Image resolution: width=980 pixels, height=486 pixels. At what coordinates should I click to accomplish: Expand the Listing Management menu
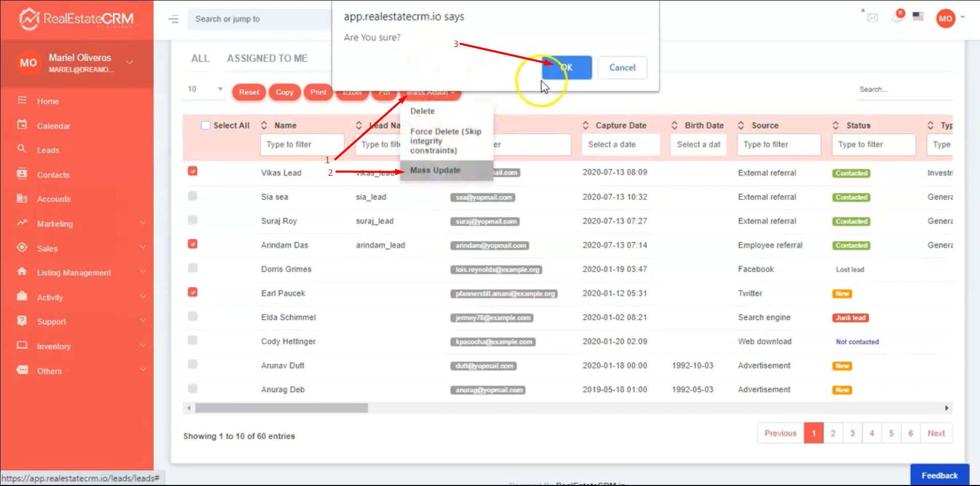point(142,272)
